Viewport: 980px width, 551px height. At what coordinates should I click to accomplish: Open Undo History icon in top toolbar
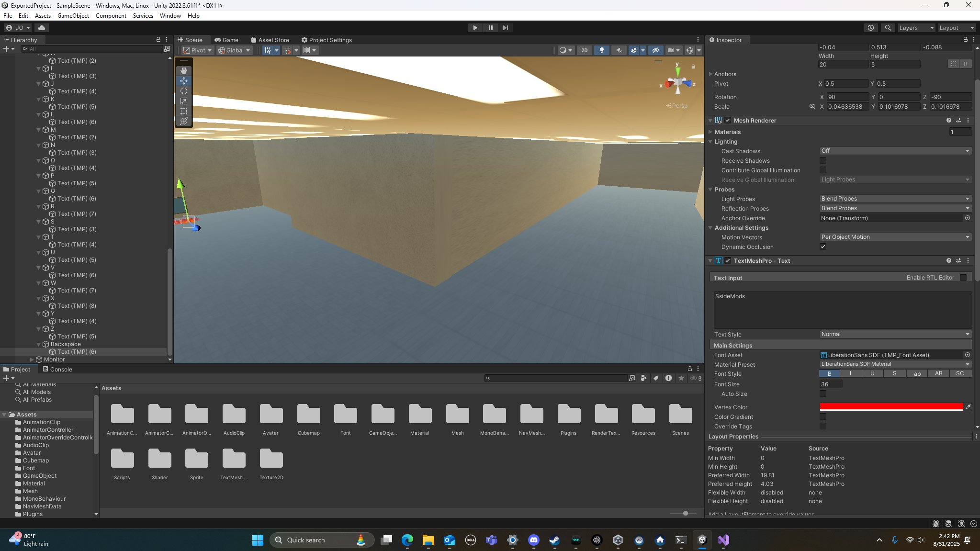coord(871,28)
